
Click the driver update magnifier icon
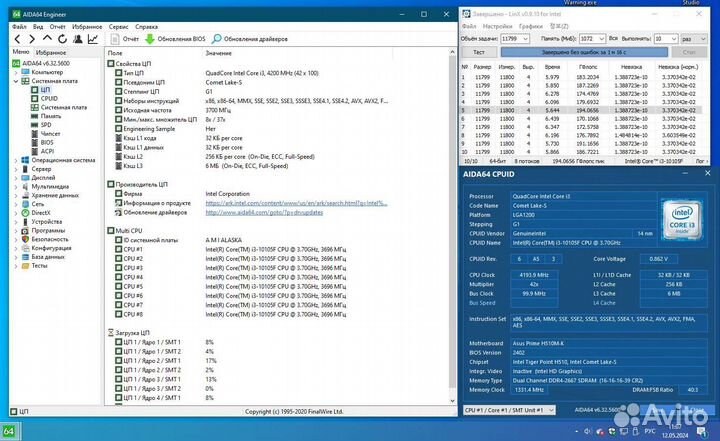[x=217, y=39]
